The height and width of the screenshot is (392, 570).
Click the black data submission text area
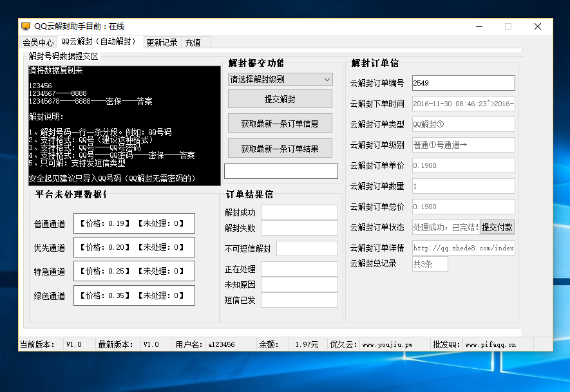click(124, 126)
